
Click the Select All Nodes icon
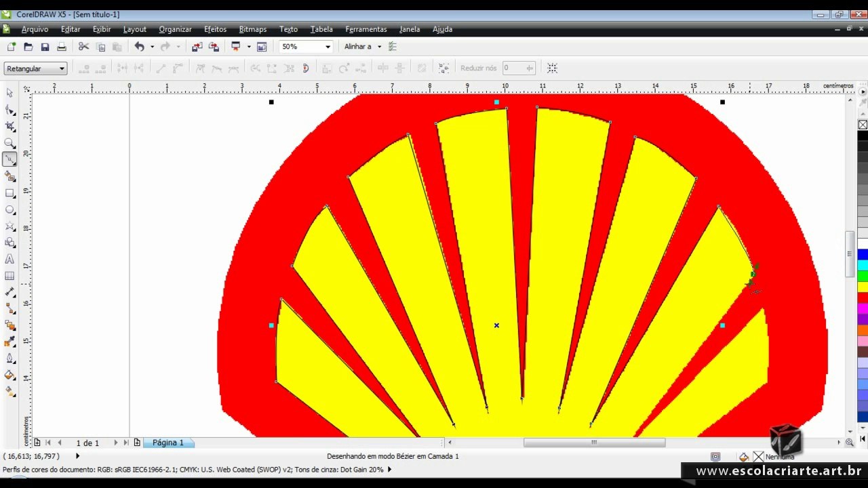(443, 68)
